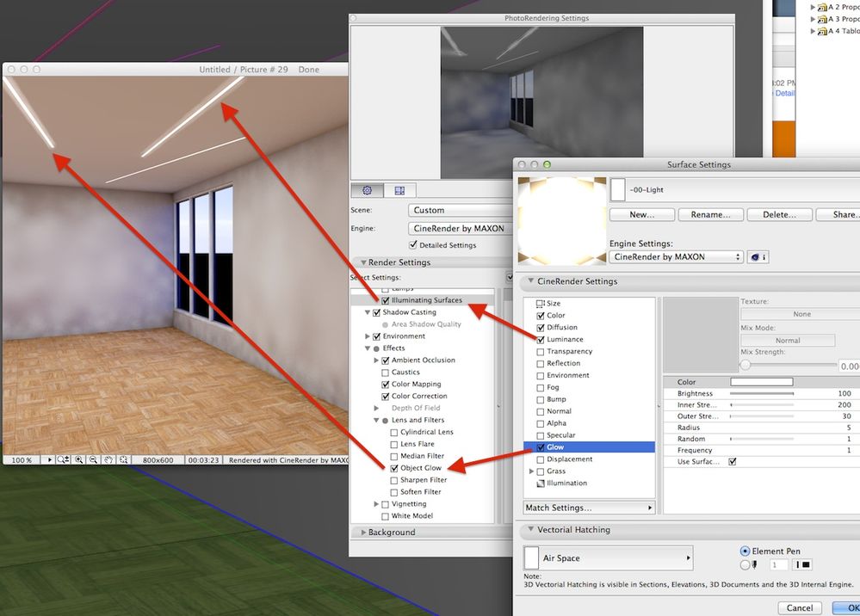The image size is (860, 616).
Task: Click the Zoom In magnifier in the render status bar
Action: [78, 459]
